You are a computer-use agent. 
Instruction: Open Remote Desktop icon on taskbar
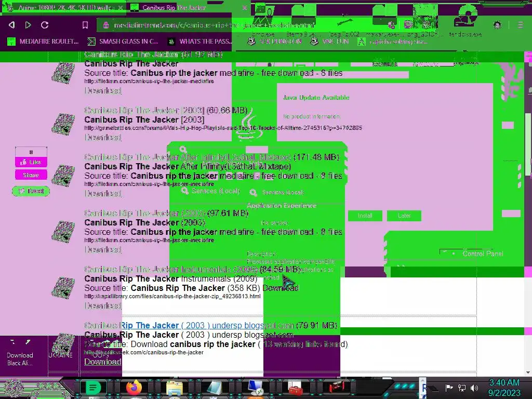[x=255, y=388]
